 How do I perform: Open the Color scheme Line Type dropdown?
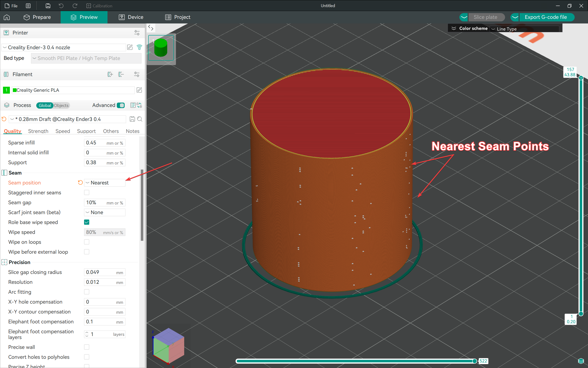[524, 29]
